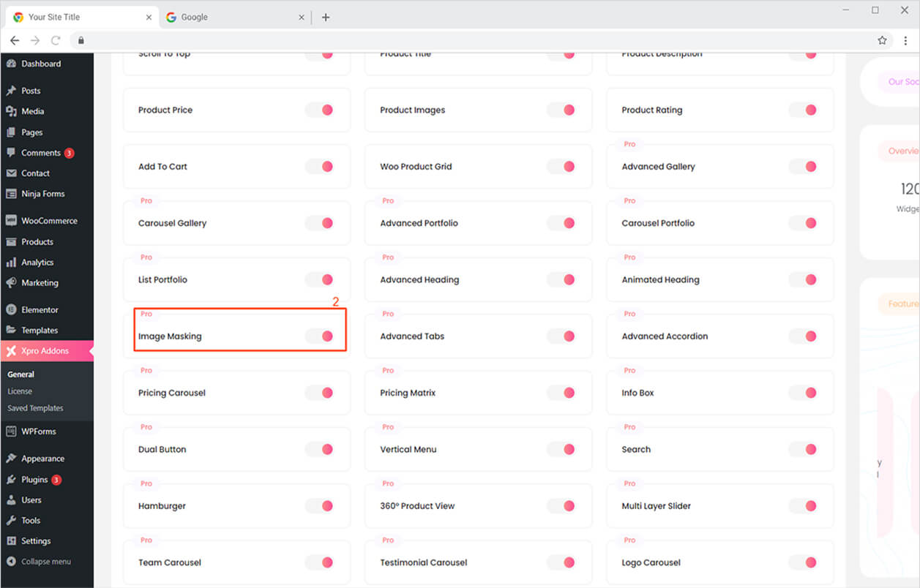Click the Templates folder icon
This screenshot has width=920, height=588.
11,331
